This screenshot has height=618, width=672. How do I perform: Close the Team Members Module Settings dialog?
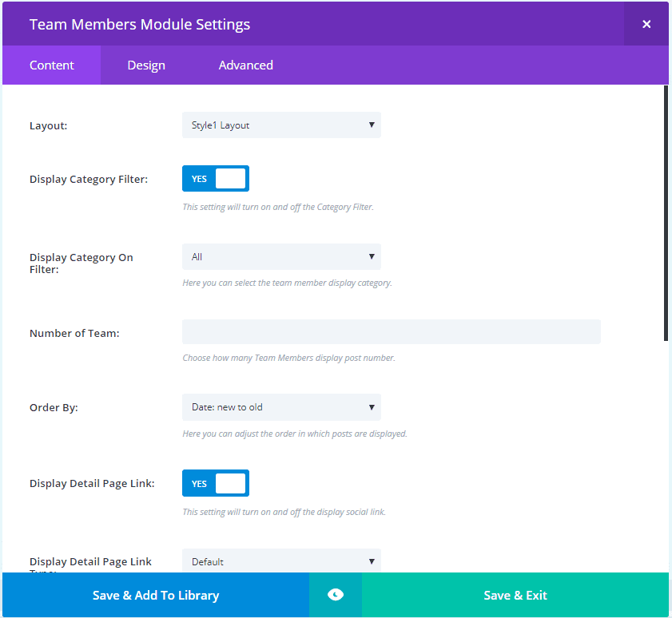point(646,24)
